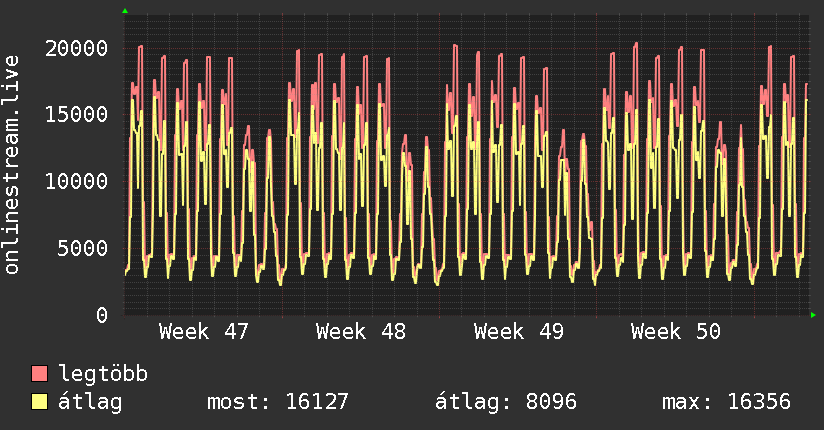Click the 20000 y-axis value

[76, 48]
